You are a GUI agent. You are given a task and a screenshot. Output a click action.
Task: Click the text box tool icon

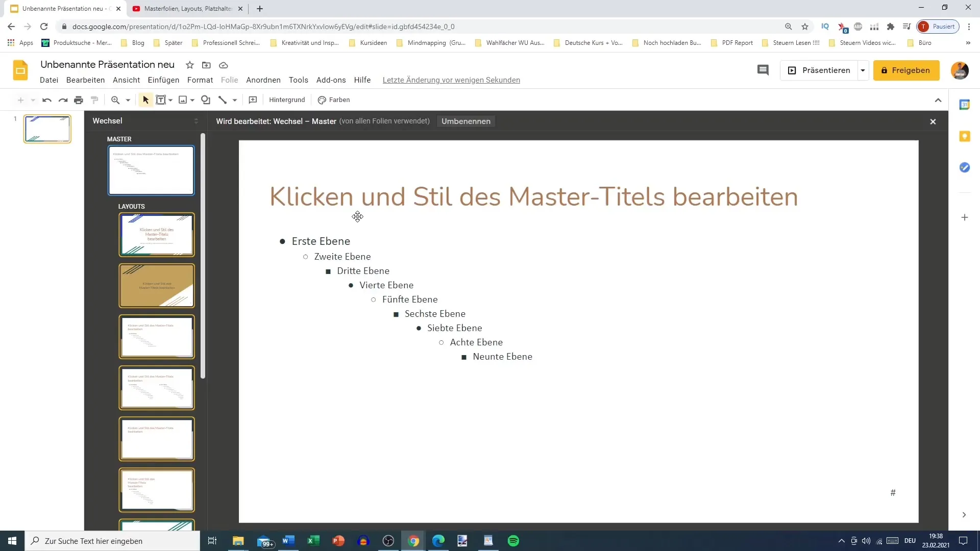(160, 99)
